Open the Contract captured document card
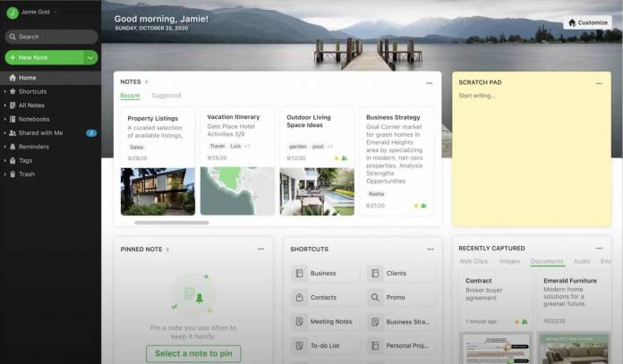Viewport: 623px width, 364px height. 496,317
